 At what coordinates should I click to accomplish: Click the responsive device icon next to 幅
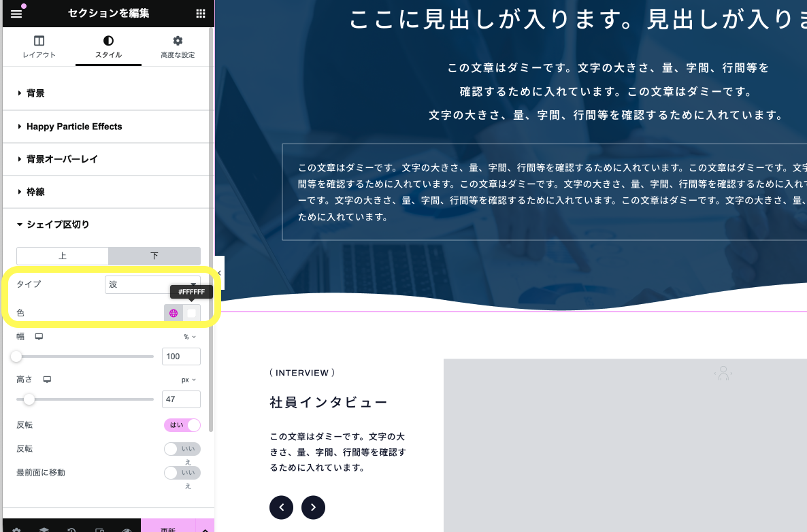[39, 337]
